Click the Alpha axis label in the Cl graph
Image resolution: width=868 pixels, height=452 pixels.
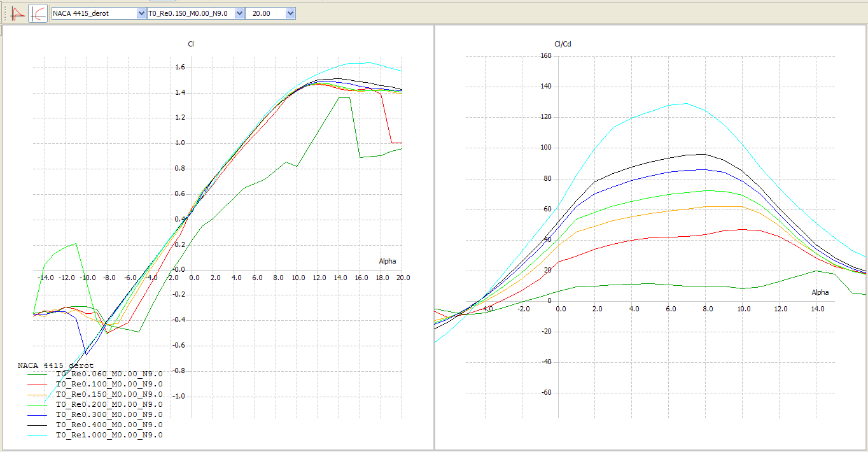[389, 261]
